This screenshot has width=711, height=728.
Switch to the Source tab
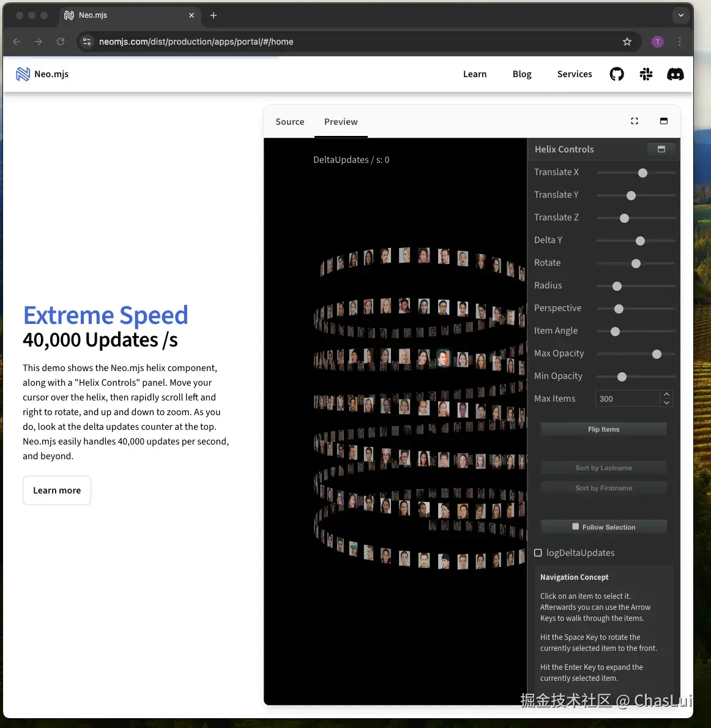pos(289,121)
